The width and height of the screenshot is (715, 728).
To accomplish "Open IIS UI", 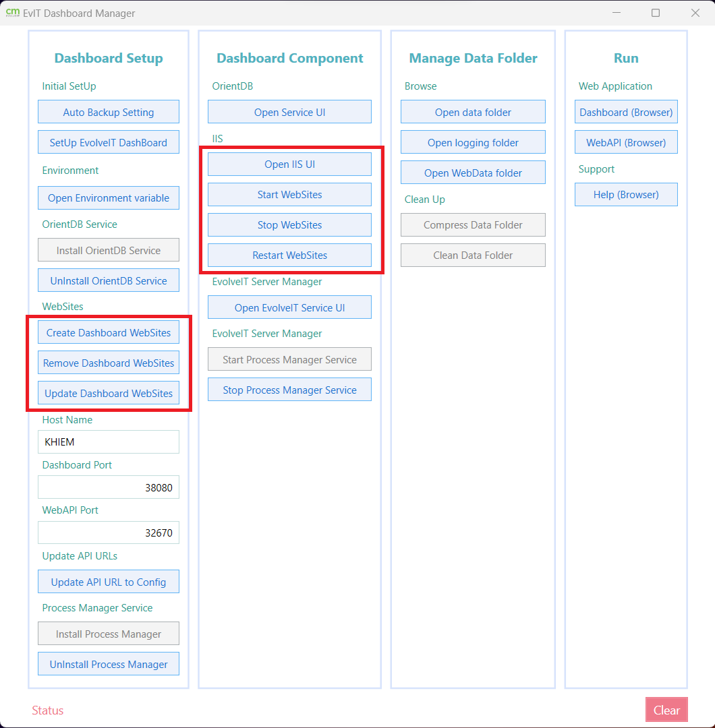I will [289, 164].
